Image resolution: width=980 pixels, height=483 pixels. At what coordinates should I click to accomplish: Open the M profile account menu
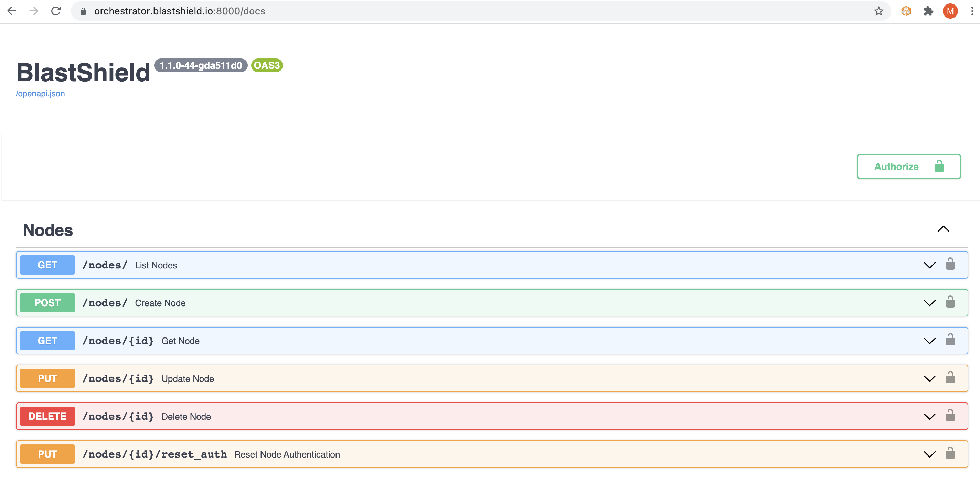pos(950,11)
